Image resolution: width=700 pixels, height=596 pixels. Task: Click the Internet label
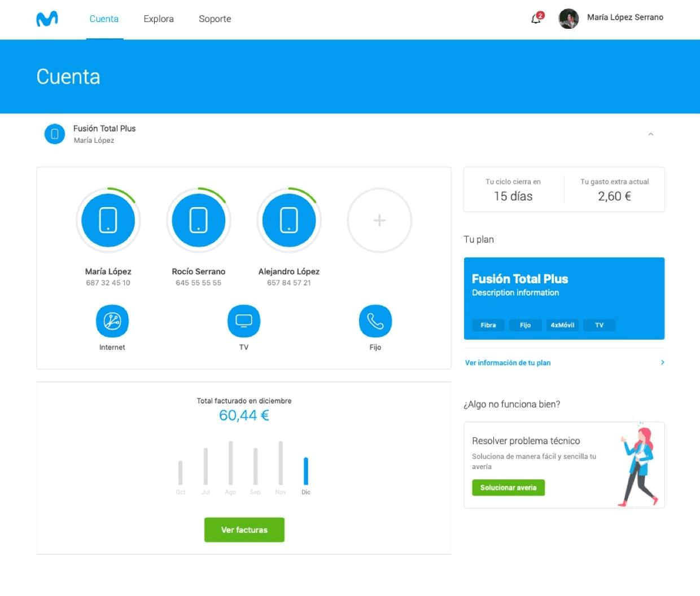tap(112, 348)
